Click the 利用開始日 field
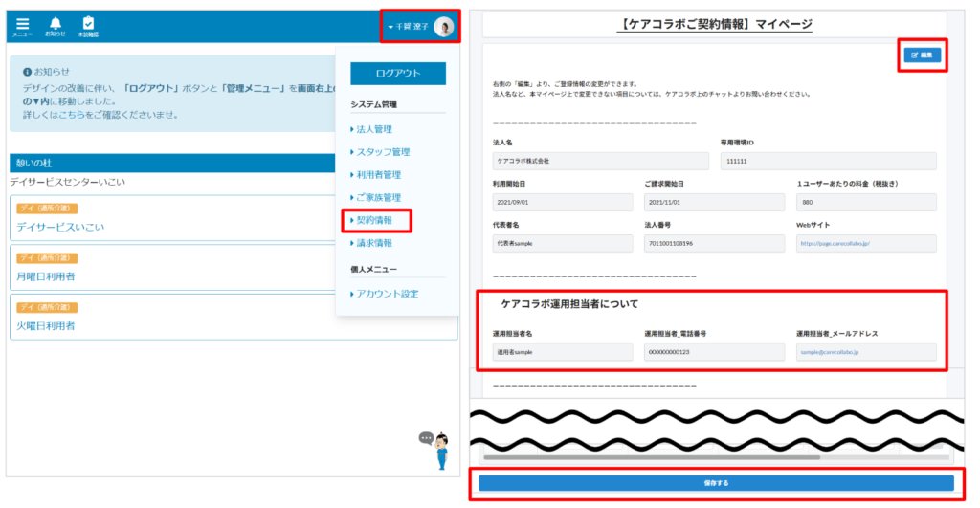 click(563, 203)
